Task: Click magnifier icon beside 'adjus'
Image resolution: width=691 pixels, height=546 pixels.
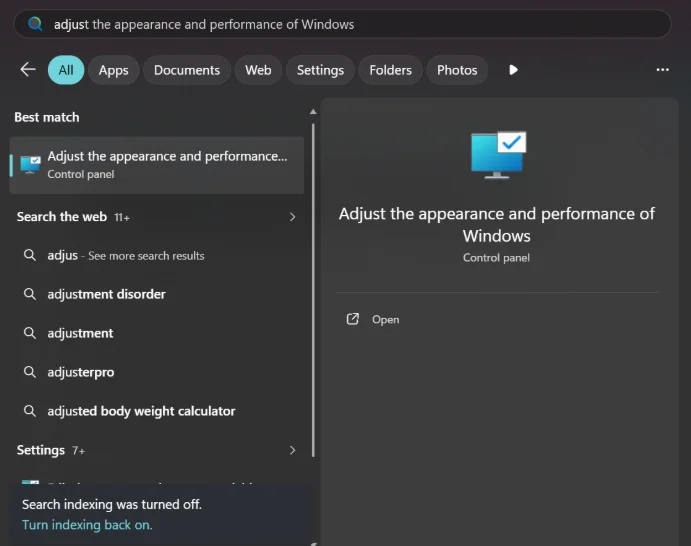Action: tap(30, 255)
